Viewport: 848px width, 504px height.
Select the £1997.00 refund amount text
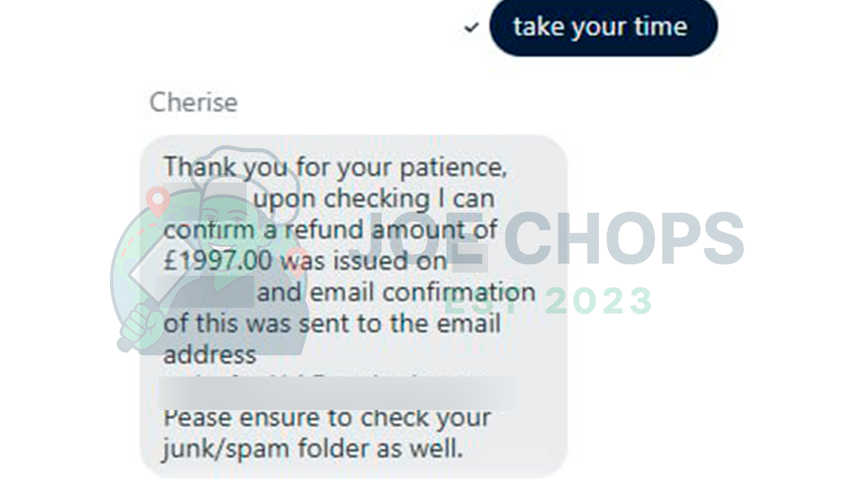point(217,261)
